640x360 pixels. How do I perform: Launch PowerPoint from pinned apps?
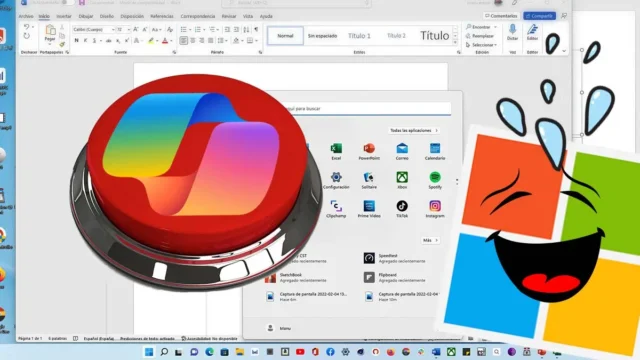[369, 151]
